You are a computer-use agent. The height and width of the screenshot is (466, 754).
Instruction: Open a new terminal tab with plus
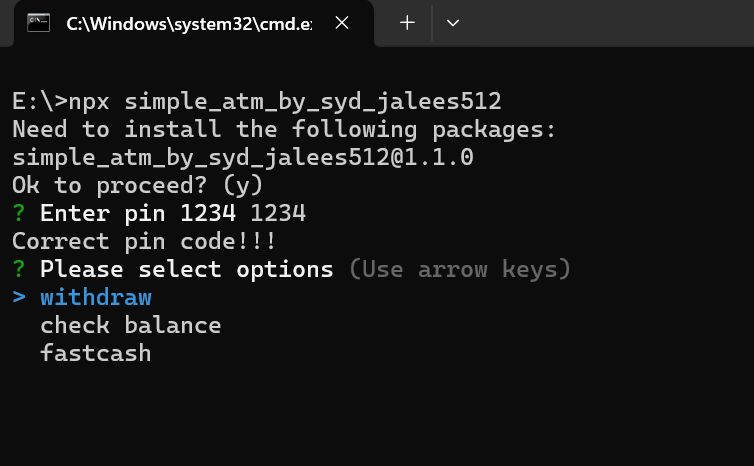coord(407,23)
